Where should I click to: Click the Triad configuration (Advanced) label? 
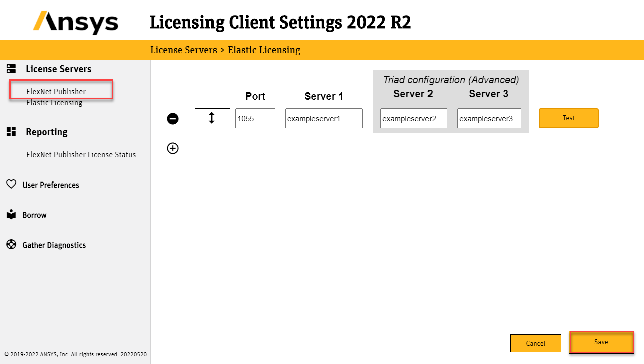click(x=451, y=80)
